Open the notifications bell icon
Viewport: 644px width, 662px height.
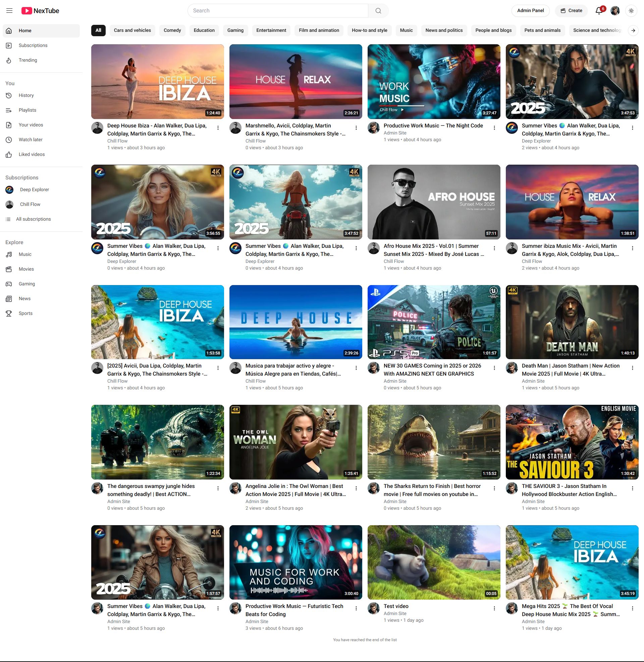click(599, 10)
